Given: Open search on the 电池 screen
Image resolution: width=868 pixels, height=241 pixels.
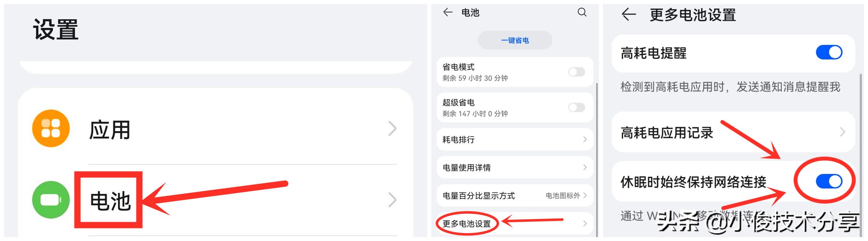Looking at the screenshot, I should 582,12.
